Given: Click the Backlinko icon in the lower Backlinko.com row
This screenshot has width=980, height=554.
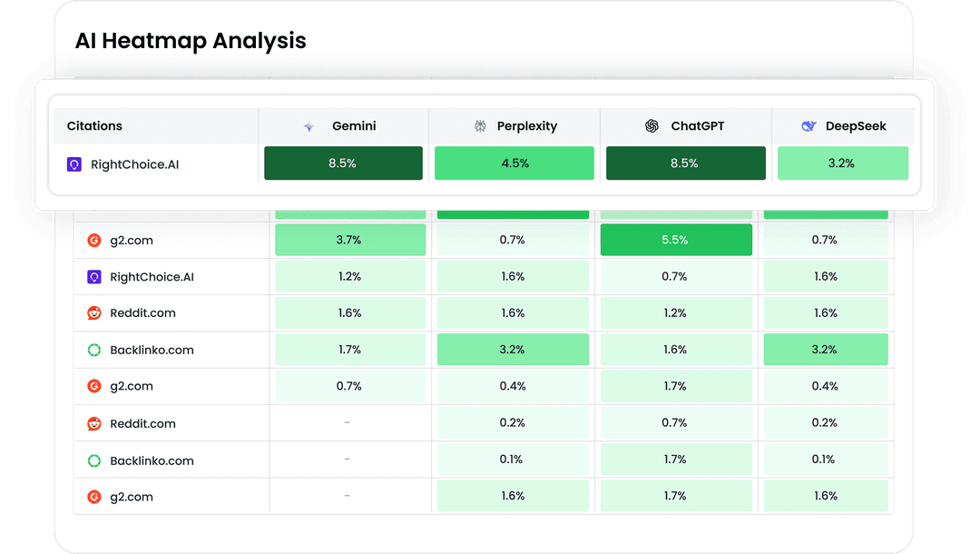Looking at the screenshot, I should (x=94, y=460).
